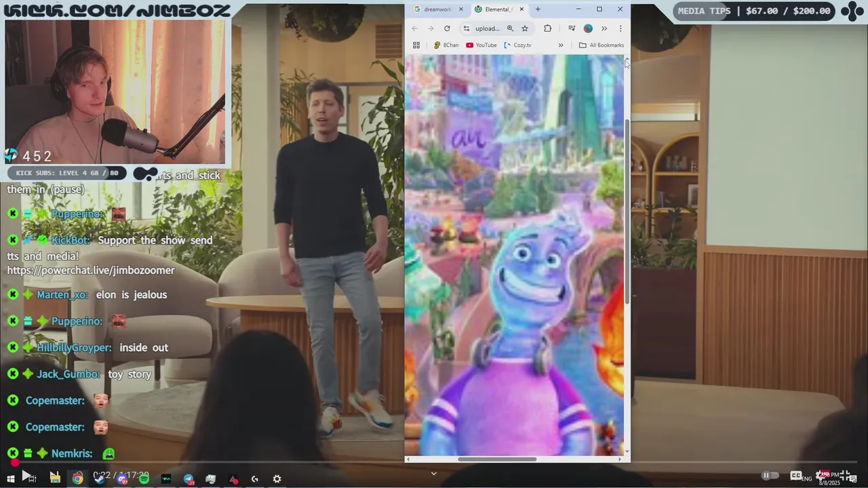Click browser scroll-down arrow

[x=627, y=451]
